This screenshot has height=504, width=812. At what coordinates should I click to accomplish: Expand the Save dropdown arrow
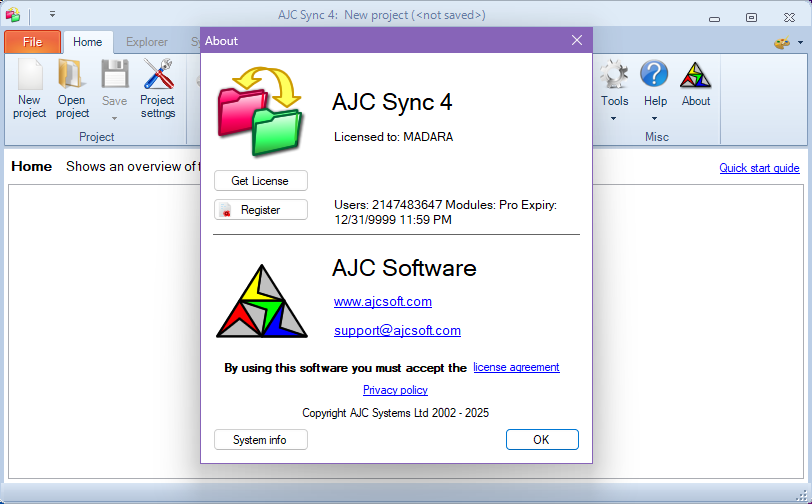[x=114, y=119]
